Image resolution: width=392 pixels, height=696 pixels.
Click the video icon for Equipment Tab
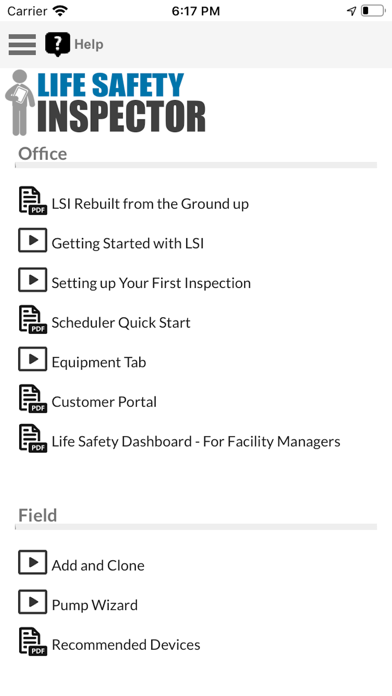(x=32, y=359)
